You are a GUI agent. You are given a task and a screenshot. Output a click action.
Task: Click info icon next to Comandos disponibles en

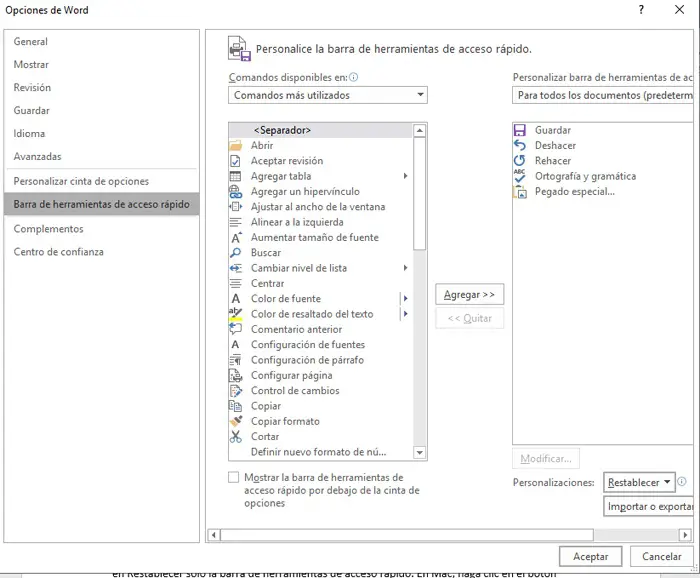tap(354, 77)
